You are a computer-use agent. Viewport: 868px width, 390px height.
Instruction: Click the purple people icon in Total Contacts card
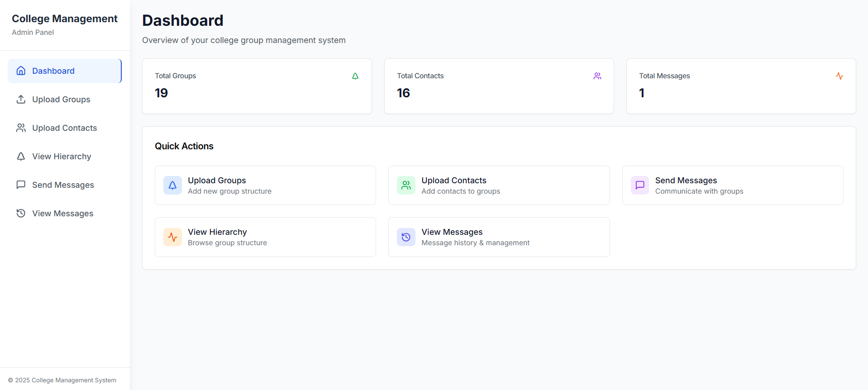pos(597,76)
